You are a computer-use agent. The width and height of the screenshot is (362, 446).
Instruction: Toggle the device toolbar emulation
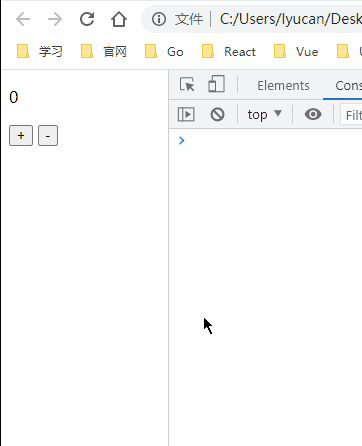click(x=216, y=84)
